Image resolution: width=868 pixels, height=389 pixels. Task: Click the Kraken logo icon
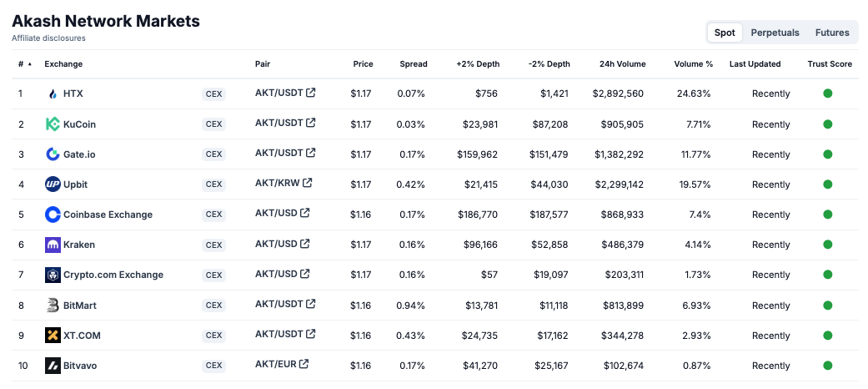coord(53,245)
